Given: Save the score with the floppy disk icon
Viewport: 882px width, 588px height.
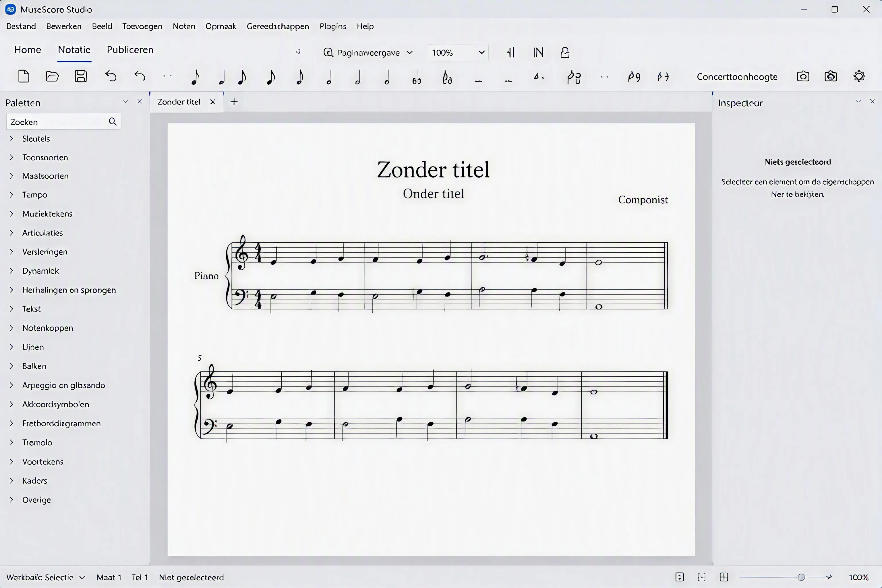Looking at the screenshot, I should pyautogui.click(x=81, y=76).
